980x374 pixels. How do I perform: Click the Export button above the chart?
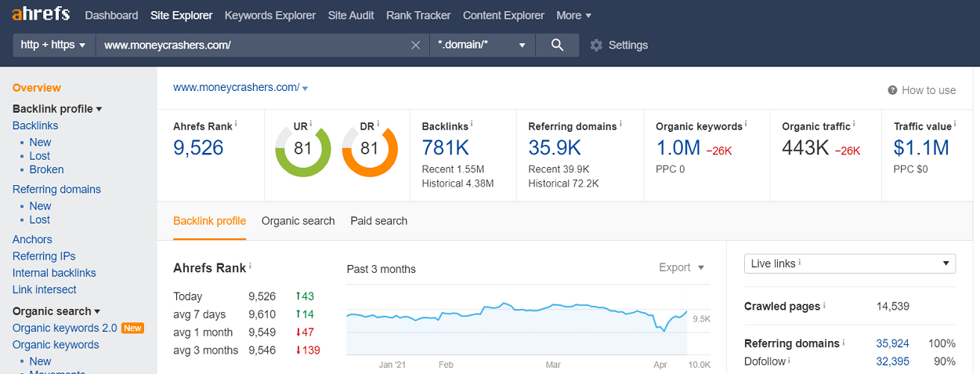[x=682, y=267]
